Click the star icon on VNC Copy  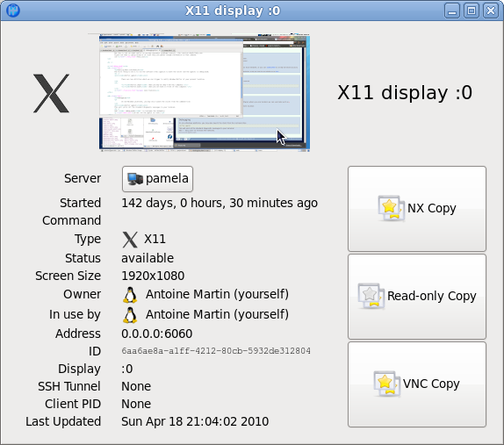pos(386,384)
